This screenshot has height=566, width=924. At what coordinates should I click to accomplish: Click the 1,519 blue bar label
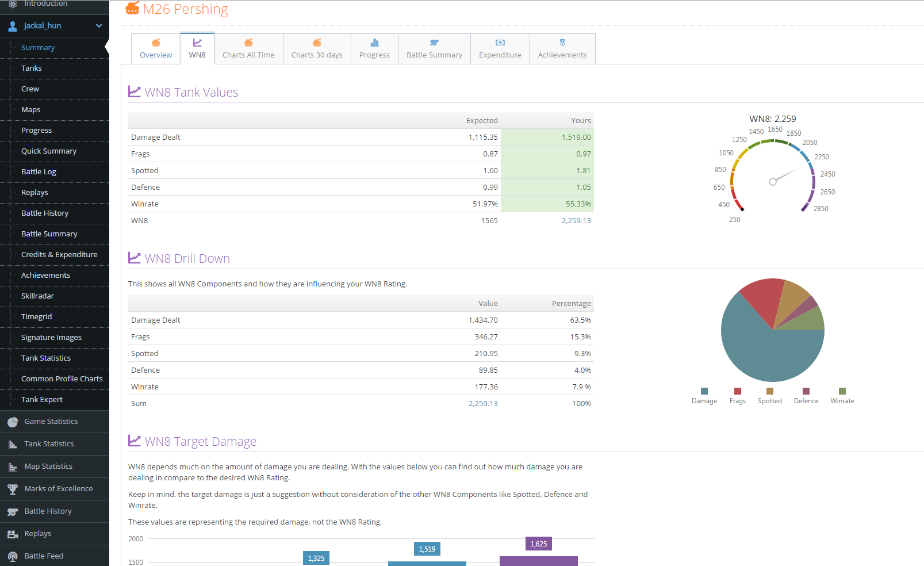pos(427,549)
